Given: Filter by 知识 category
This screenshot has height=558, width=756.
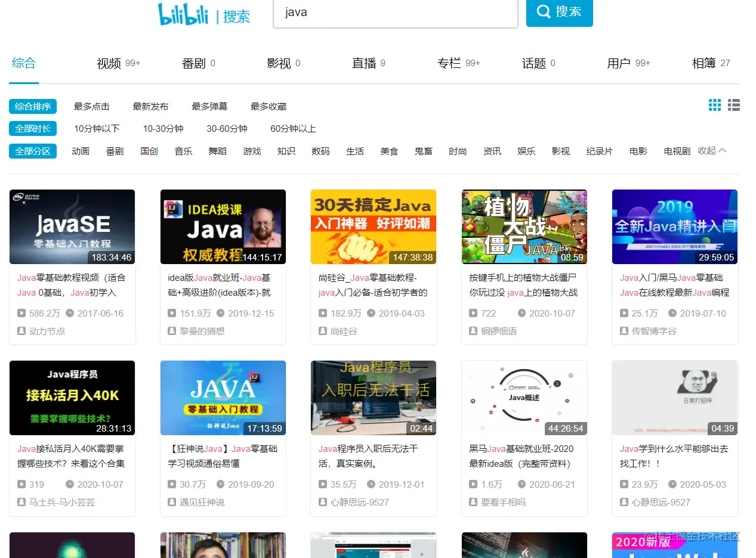Looking at the screenshot, I should (x=286, y=151).
